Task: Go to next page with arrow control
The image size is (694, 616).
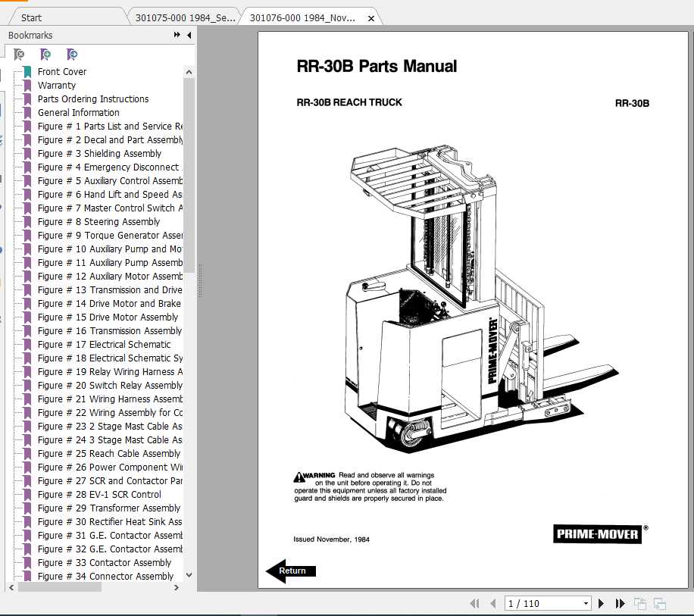Action: click(601, 603)
